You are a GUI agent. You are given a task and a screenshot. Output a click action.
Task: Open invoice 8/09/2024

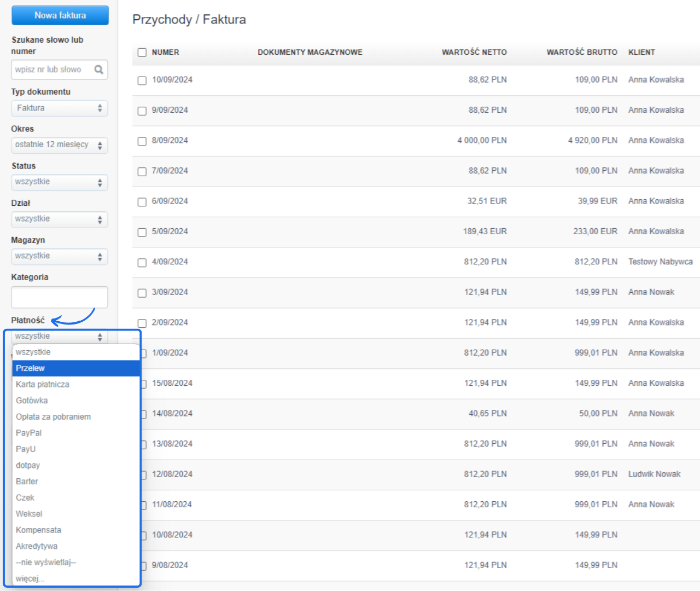click(170, 141)
